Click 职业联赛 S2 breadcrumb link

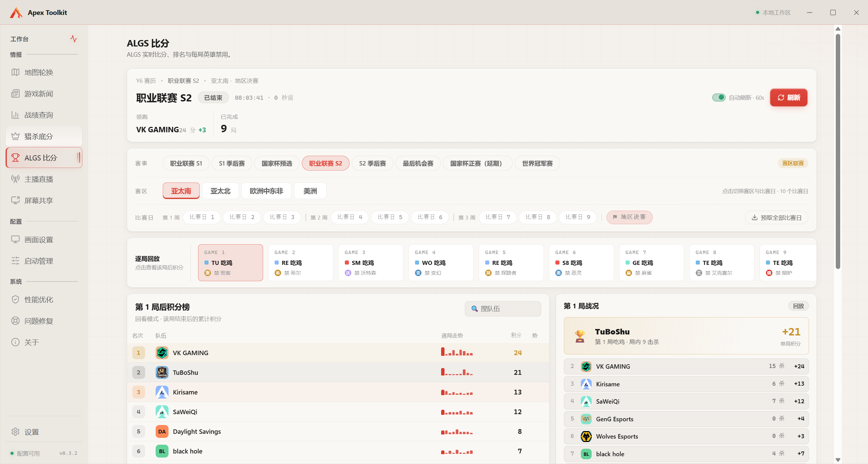[x=183, y=81]
